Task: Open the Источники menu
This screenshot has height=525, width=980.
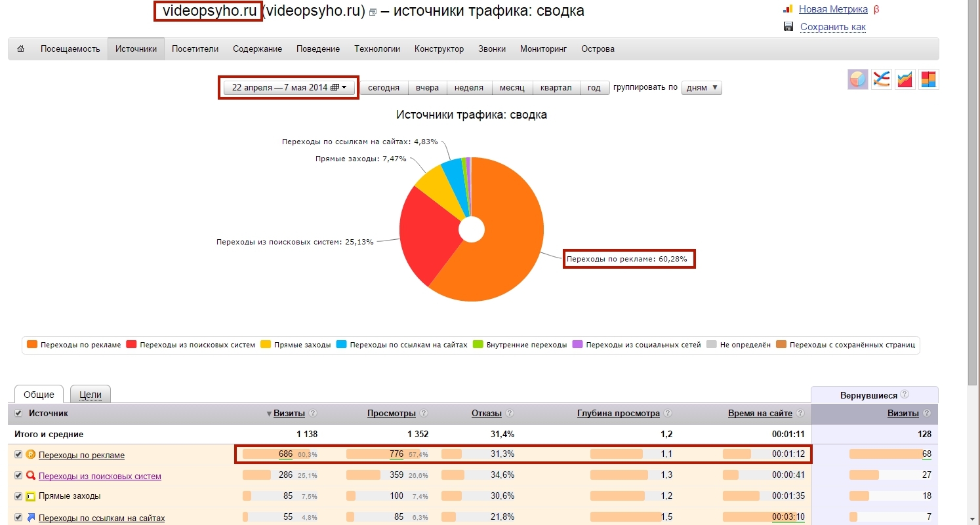Action: coord(136,49)
